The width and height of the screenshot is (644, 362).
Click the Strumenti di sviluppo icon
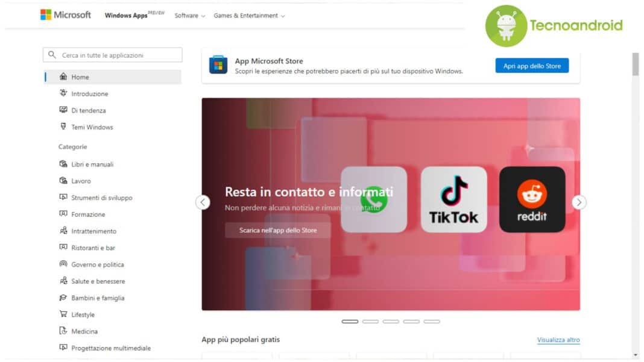coord(63,197)
